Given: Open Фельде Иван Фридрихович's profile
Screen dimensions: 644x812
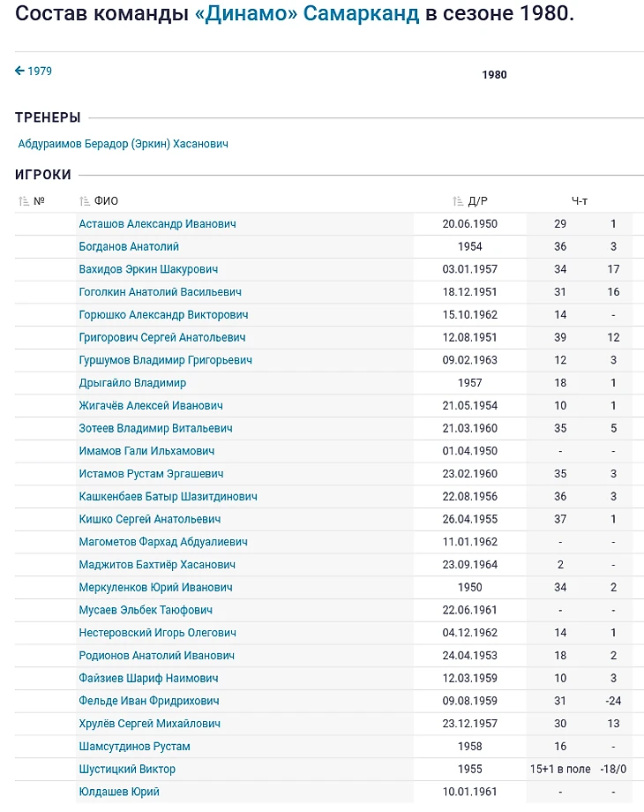Looking at the screenshot, I should click(x=149, y=701).
